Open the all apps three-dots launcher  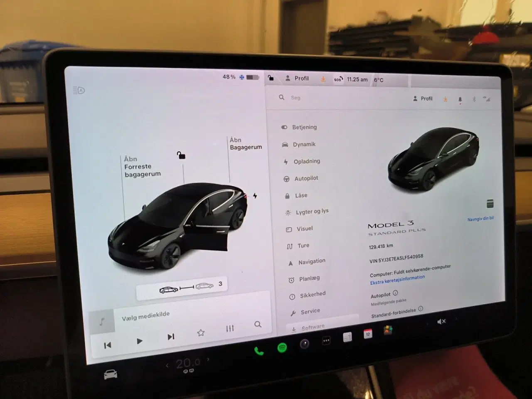click(x=326, y=341)
